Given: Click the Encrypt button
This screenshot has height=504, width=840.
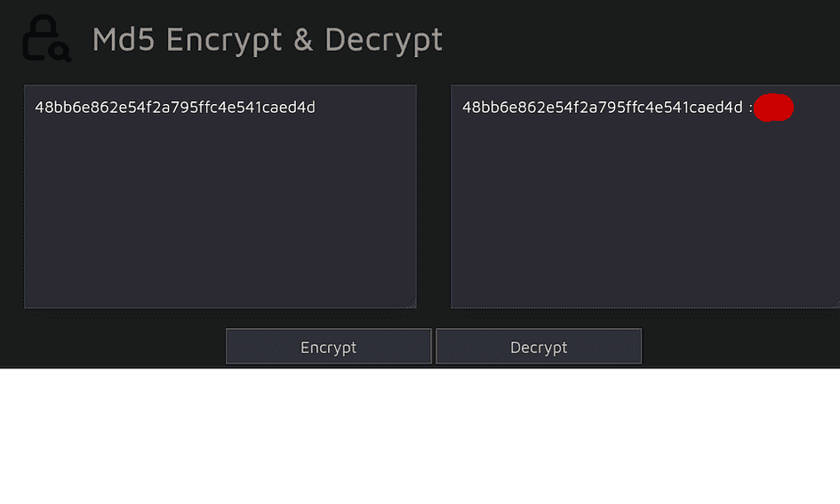Looking at the screenshot, I should (x=328, y=347).
